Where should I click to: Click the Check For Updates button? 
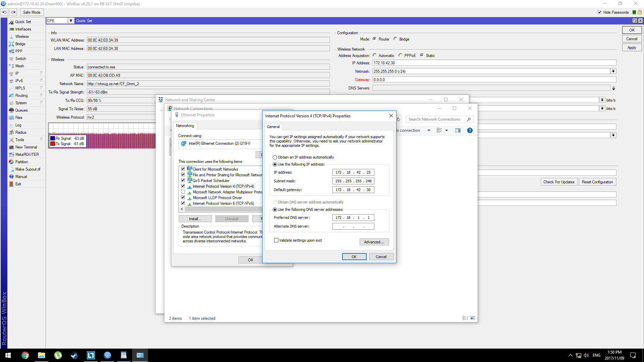tap(559, 182)
